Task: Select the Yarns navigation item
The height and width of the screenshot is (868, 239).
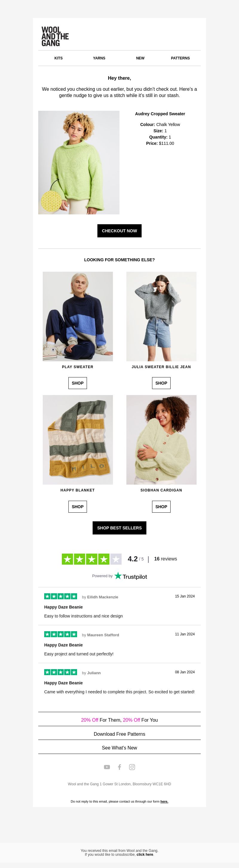Action: (x=99, y=58)
